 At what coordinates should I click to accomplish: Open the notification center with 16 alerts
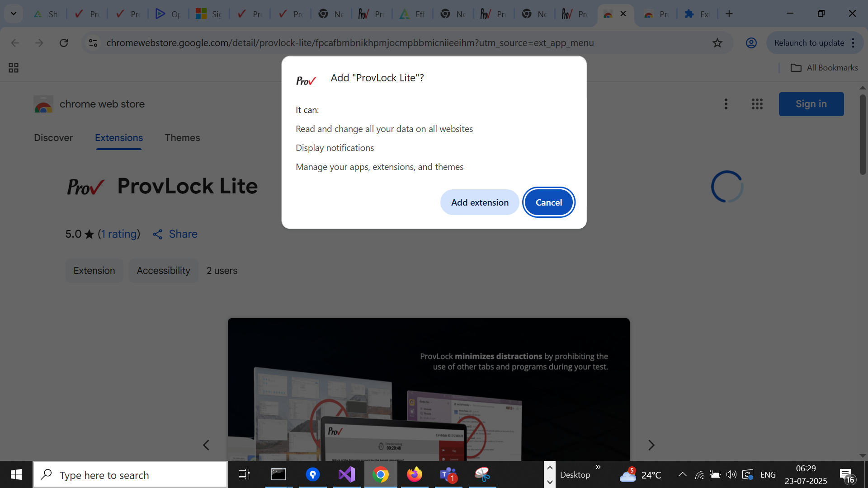coord(847,475)
